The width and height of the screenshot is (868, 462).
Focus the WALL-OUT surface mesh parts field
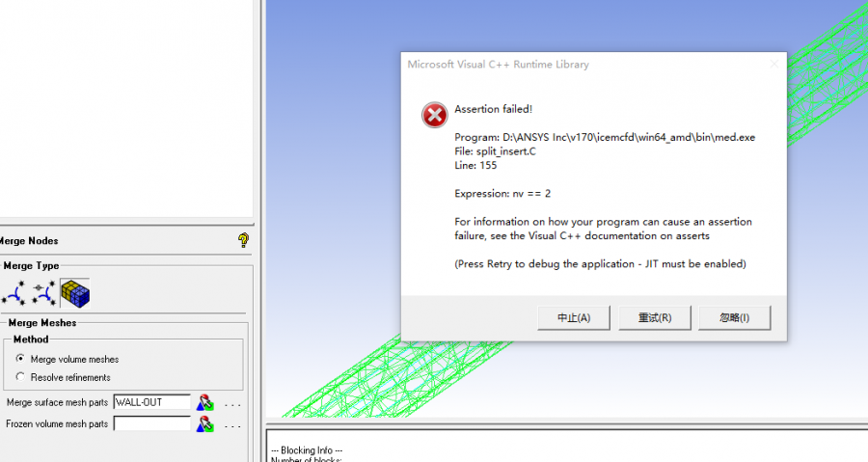(x=152, y=402)
